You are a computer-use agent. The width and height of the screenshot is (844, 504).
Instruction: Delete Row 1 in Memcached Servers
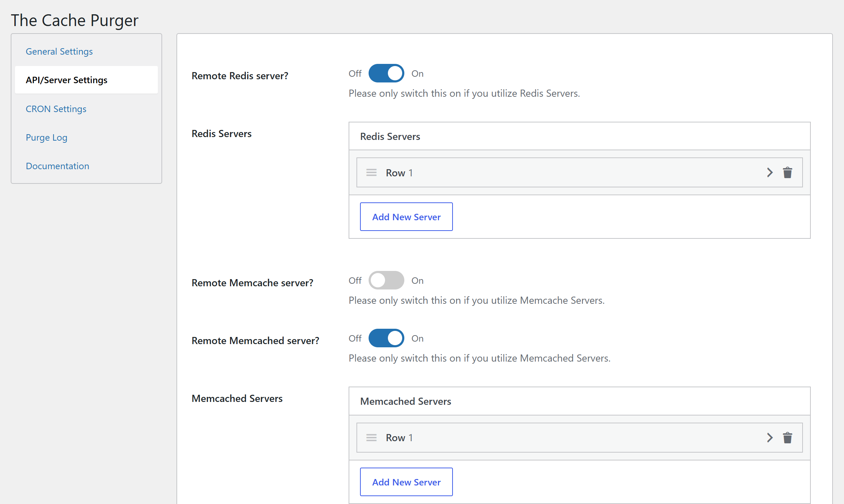787,438
